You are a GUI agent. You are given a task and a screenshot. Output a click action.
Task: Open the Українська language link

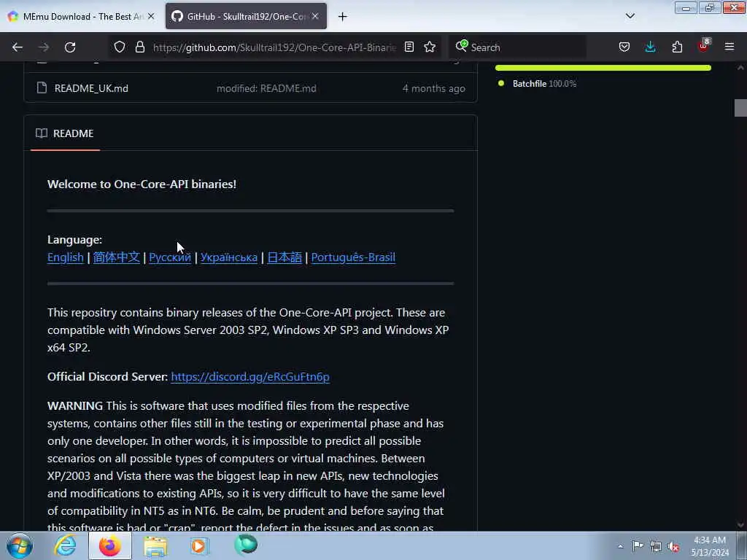pyautogui.click(x=228, y=257)
